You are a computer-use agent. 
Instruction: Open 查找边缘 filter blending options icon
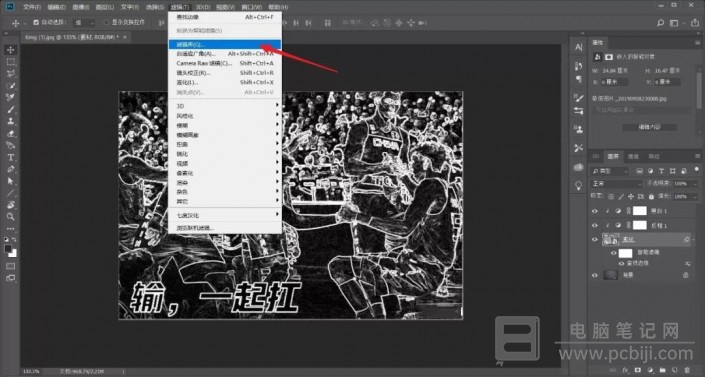click(688, 264)
